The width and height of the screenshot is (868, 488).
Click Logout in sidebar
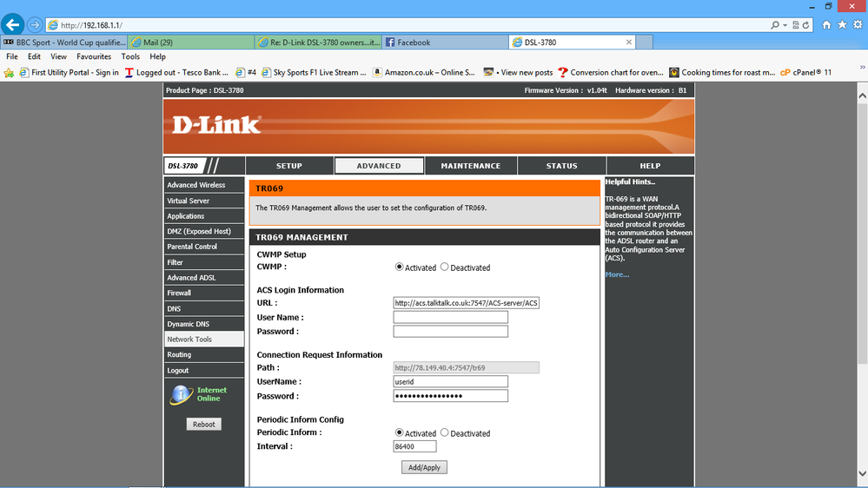click(204, 370)
